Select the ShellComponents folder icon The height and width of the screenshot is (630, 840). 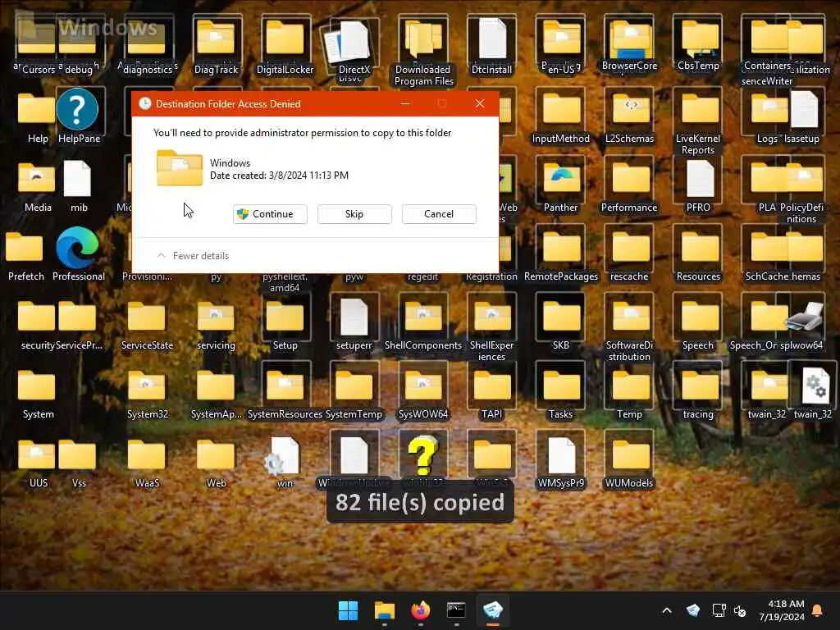pyautogui.click(x=423, y=316)
